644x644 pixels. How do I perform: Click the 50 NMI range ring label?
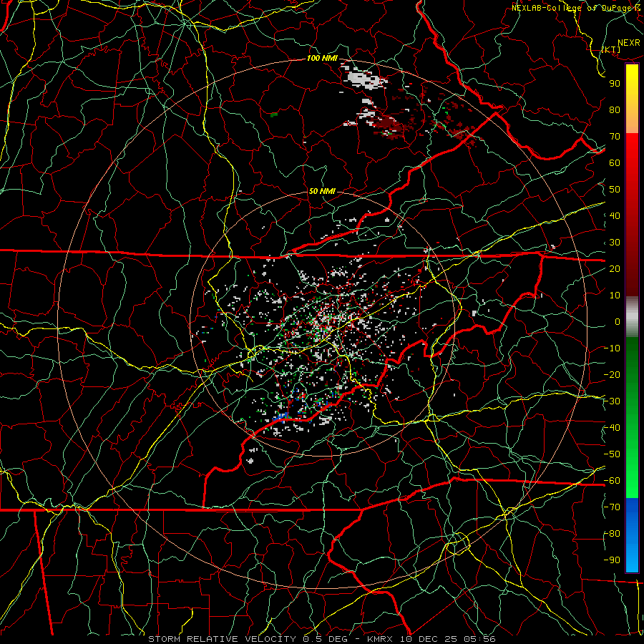[x=321, y=191]
